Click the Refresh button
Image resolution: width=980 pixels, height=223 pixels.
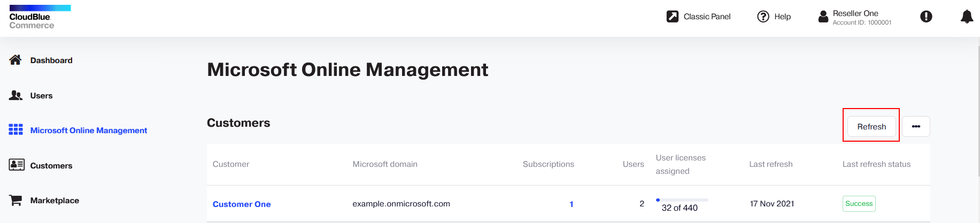[871, 127]
